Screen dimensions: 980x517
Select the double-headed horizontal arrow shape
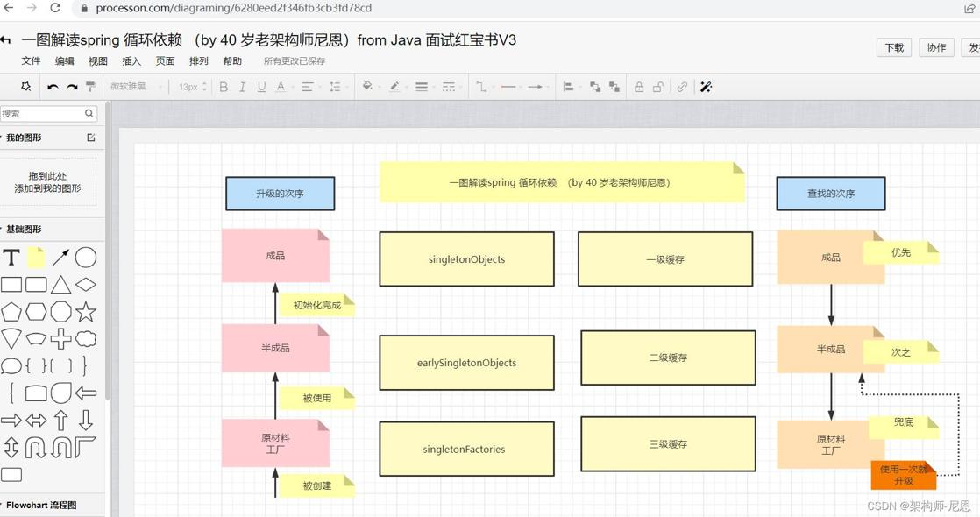click(x=36, y=420)
